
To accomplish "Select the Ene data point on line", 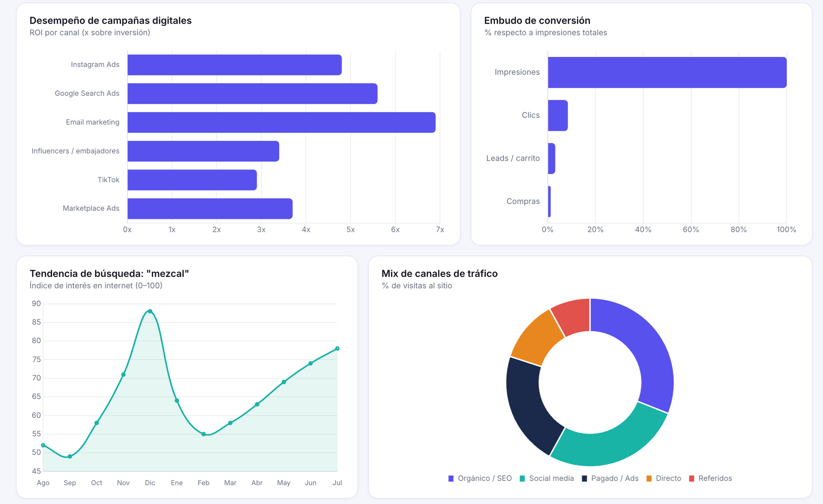I will click(177, 401).
